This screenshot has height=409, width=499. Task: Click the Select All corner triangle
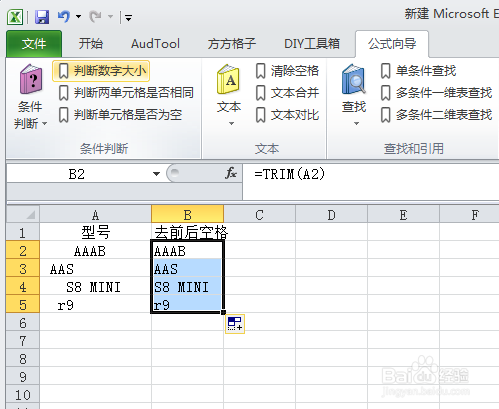point(23,214)
